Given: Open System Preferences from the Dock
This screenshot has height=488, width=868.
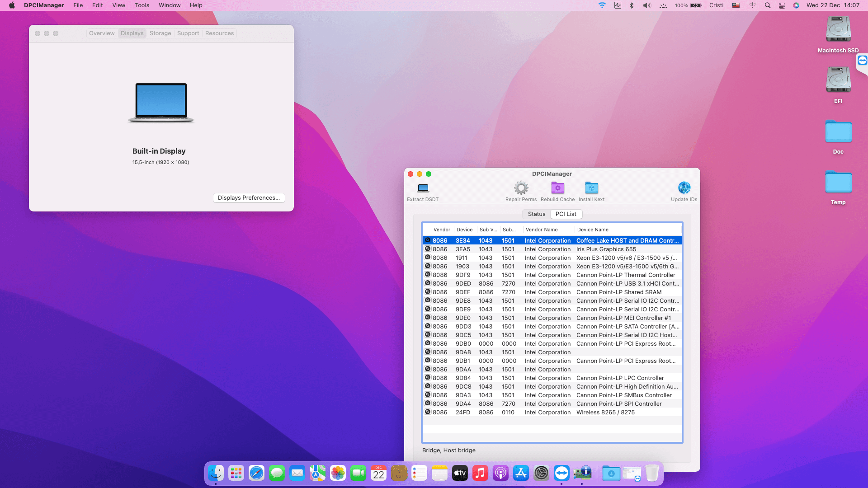Looking at the screenshot, I should pos(541,473).
